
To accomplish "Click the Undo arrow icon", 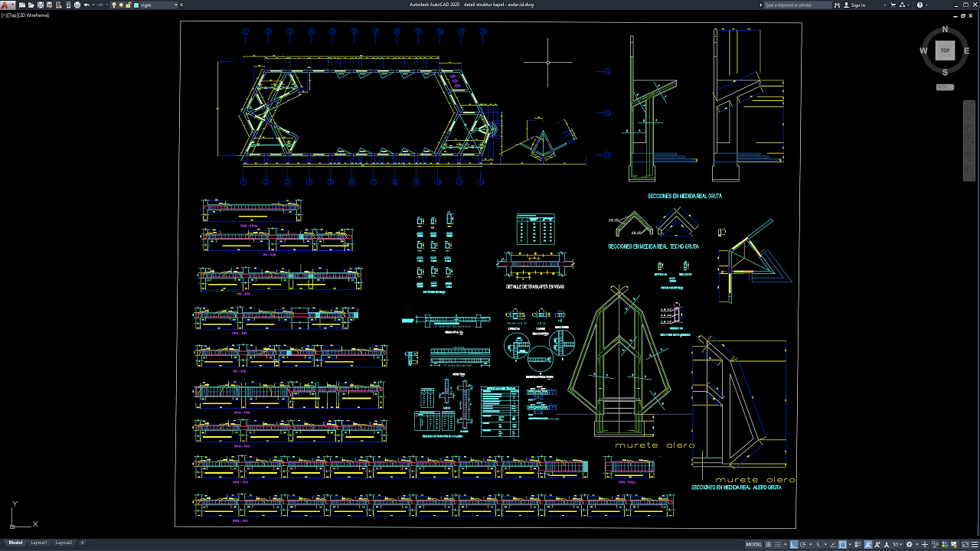I will click(87, 5).
